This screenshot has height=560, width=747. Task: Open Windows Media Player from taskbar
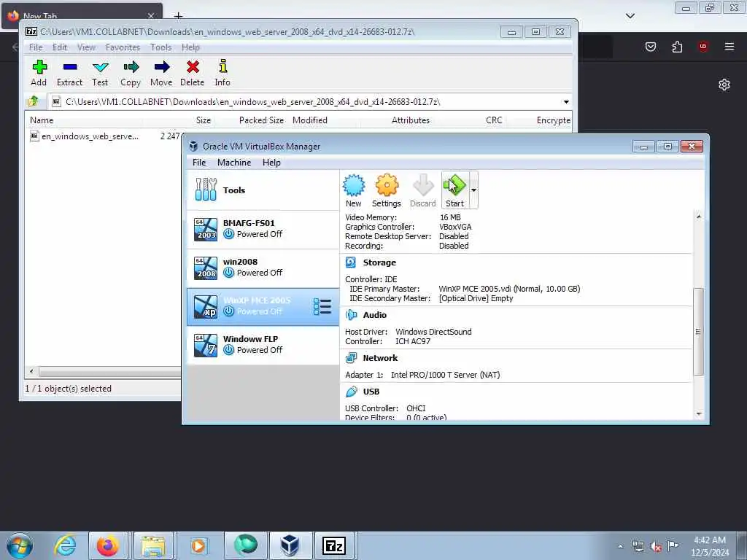[x=198, y=545]
